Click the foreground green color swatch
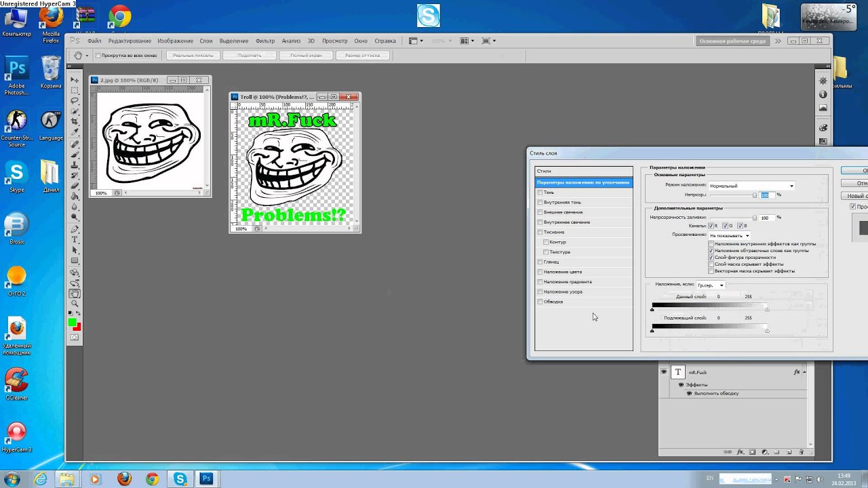 tap(72, 322)
